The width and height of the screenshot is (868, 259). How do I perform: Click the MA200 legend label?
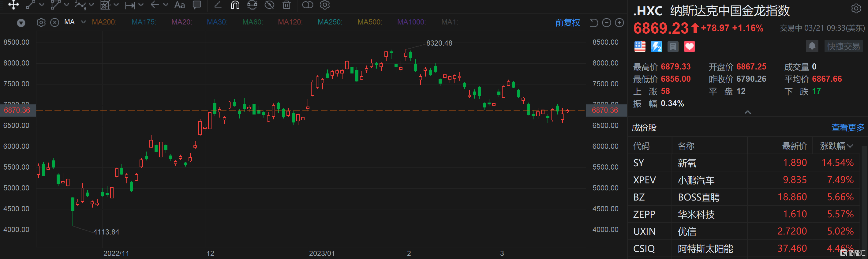click(x=104, y=22)
